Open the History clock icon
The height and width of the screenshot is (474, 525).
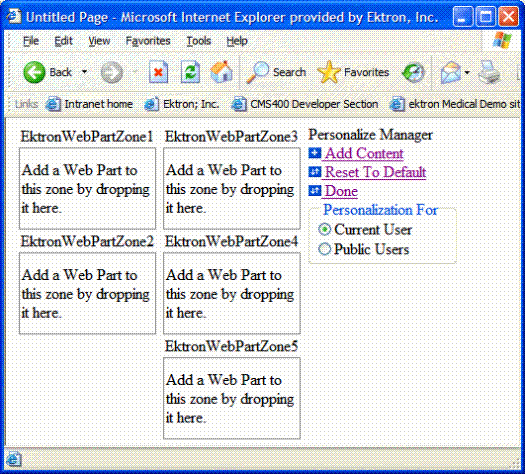414,72
